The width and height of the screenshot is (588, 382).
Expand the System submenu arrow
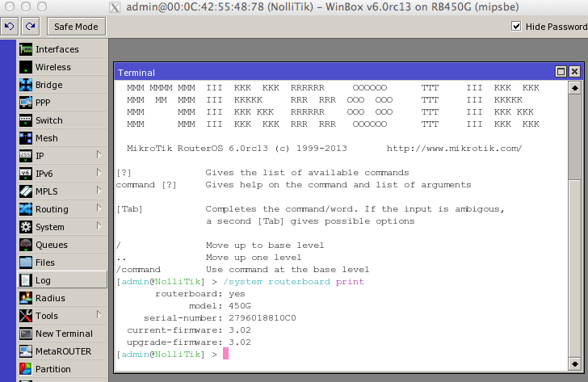[x=99, y=226]
